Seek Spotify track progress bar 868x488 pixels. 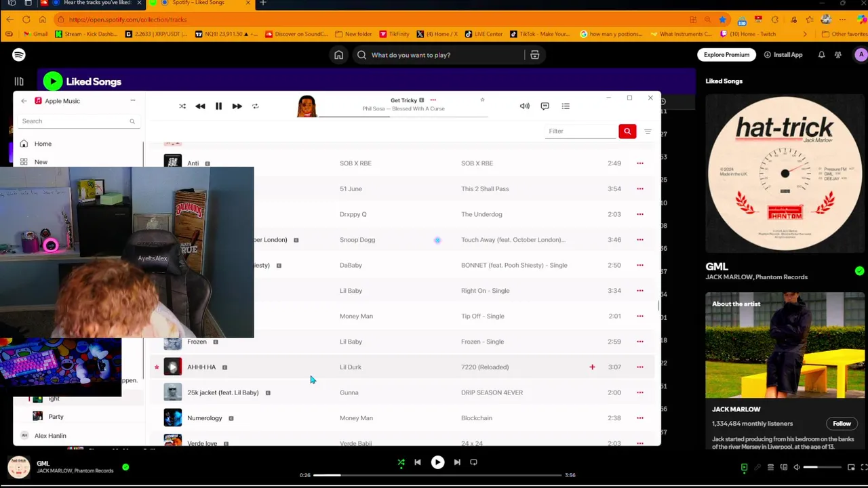[437, 475]
